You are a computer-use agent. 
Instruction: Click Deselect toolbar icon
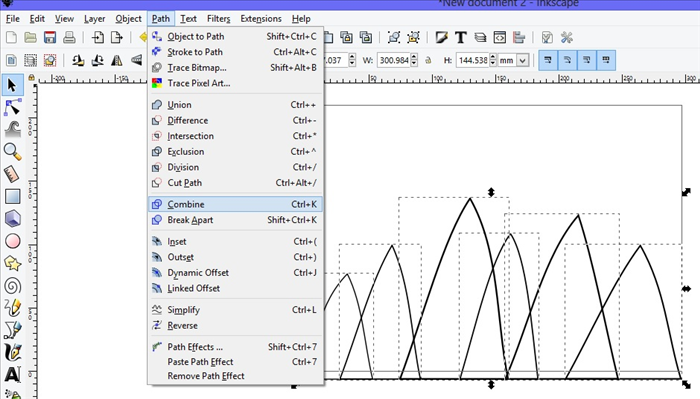[x=50, y=60]
